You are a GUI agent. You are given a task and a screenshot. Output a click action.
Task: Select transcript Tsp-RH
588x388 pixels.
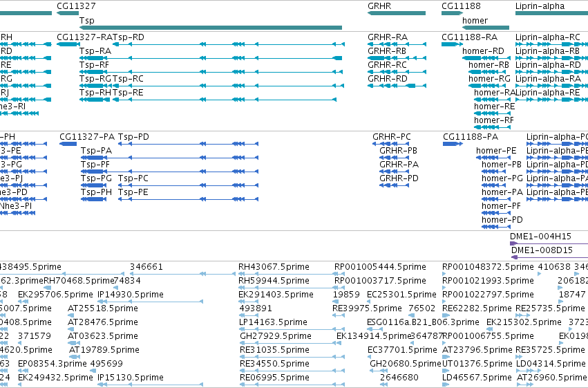95,93
